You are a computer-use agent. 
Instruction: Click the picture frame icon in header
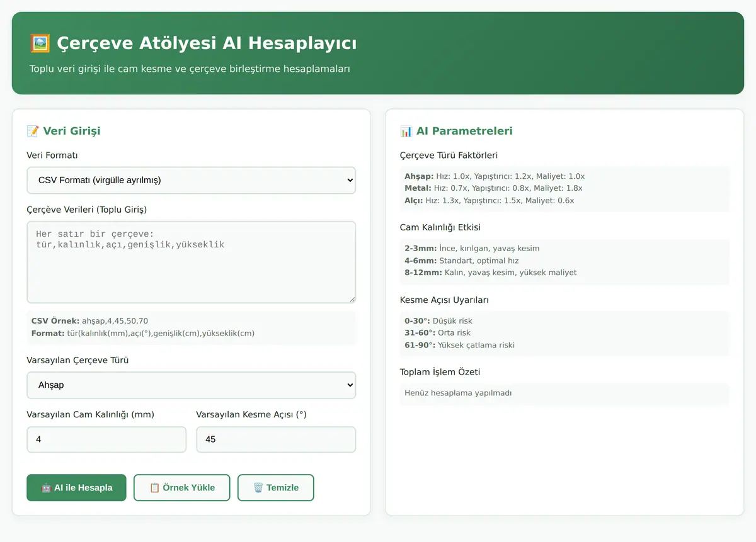pos(40,43)
